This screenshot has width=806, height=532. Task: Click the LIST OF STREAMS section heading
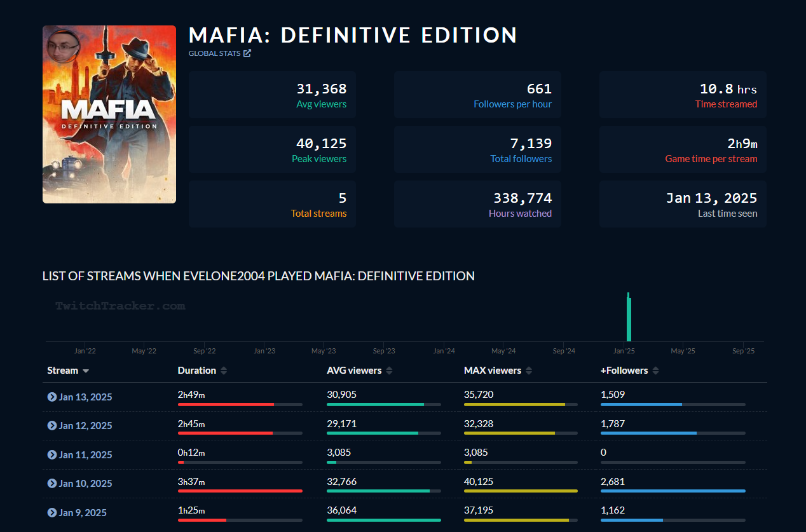pyautogui.click(x=259, y=276)
